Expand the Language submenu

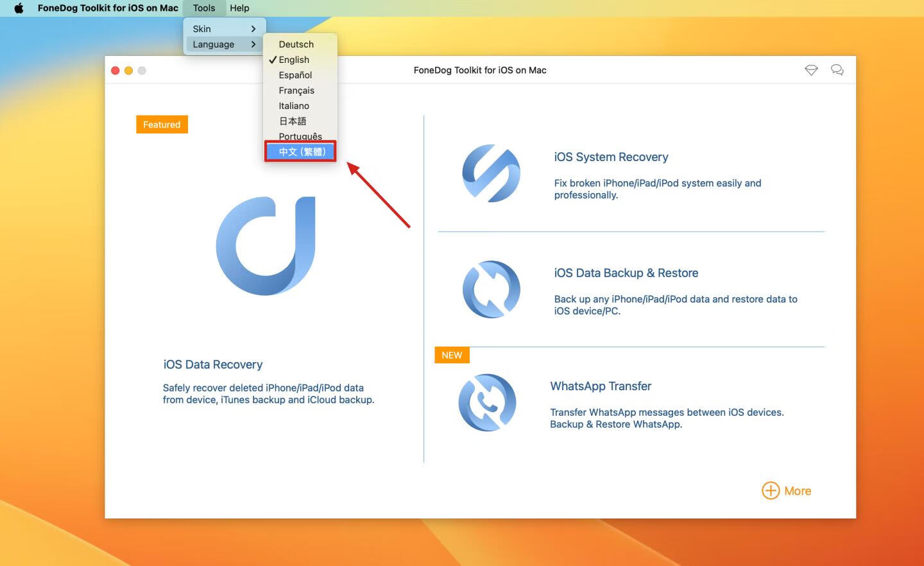tap(225, 44)
